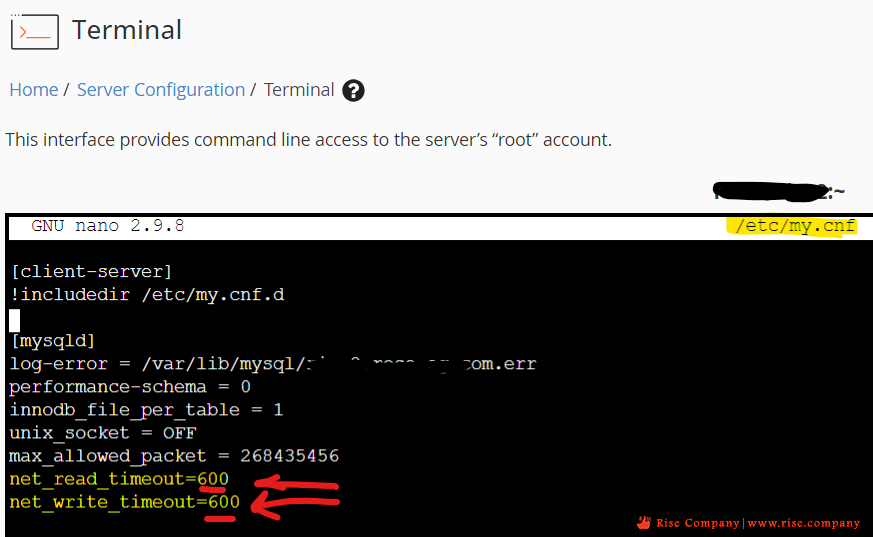Click the Terminal breadcrumb text

[299, 90]
